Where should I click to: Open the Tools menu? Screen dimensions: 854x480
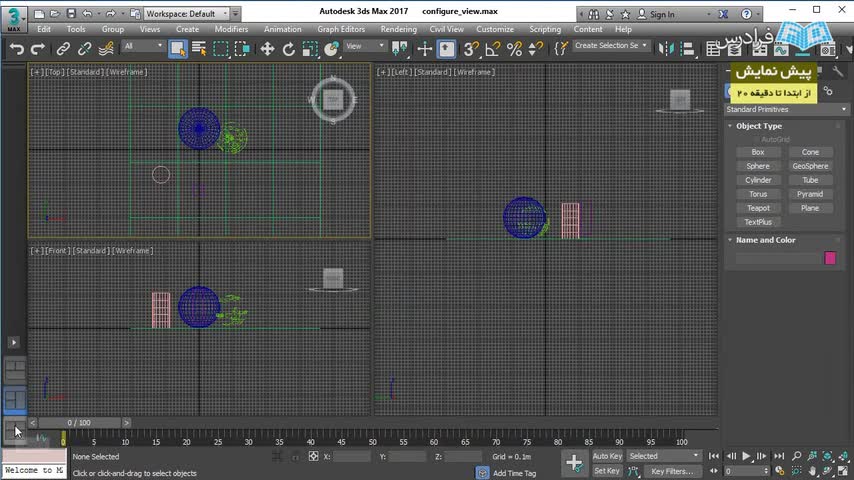[x=76, y=29]
